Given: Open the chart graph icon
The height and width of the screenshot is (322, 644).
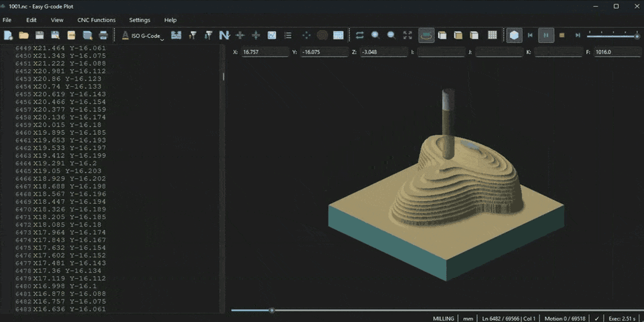Looking at the screenshot, I should tap(272, 35).
